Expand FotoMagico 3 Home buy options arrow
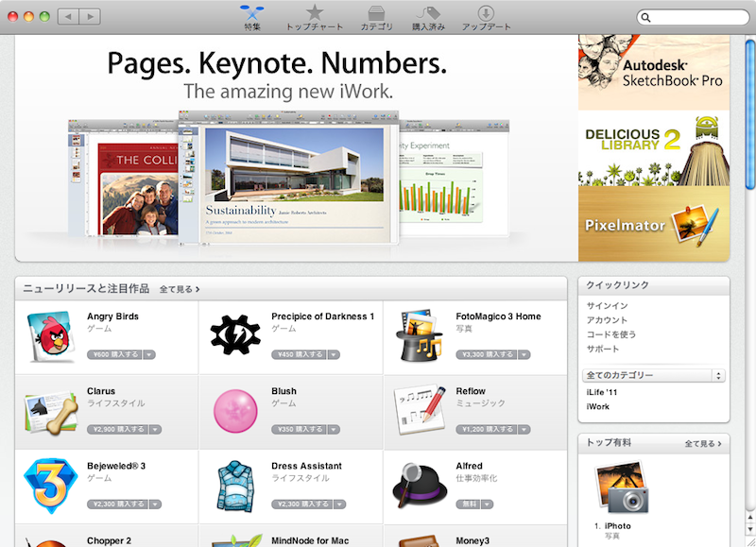756x547 pixels. point(524,354)
